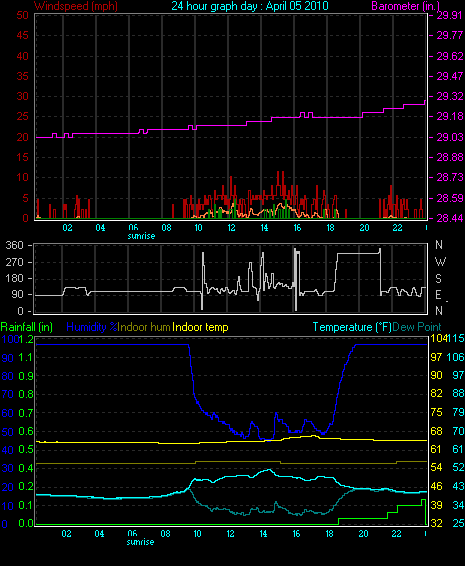Screen dimensions: 465x566
Task: Click the S compass direction label
Action: click(439, 279)
